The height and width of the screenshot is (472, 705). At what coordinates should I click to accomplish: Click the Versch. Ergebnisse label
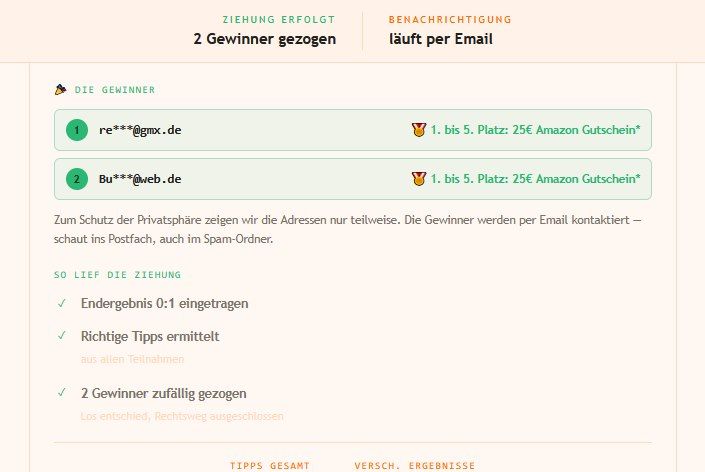pos(415,466)
